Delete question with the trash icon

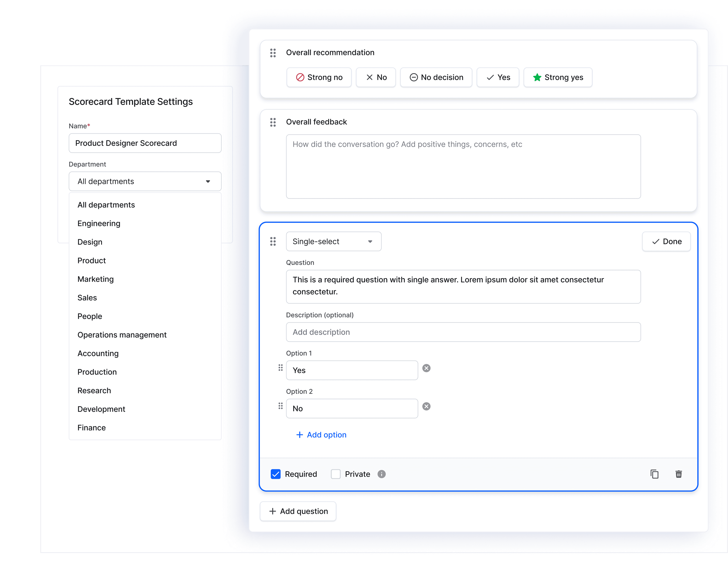coord(678,474)
